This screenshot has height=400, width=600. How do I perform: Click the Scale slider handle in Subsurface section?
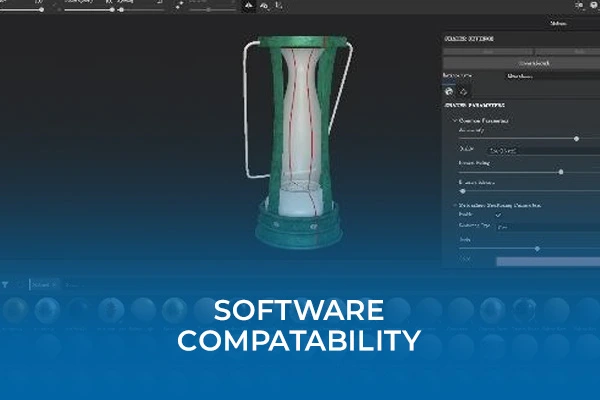(537, 249)
